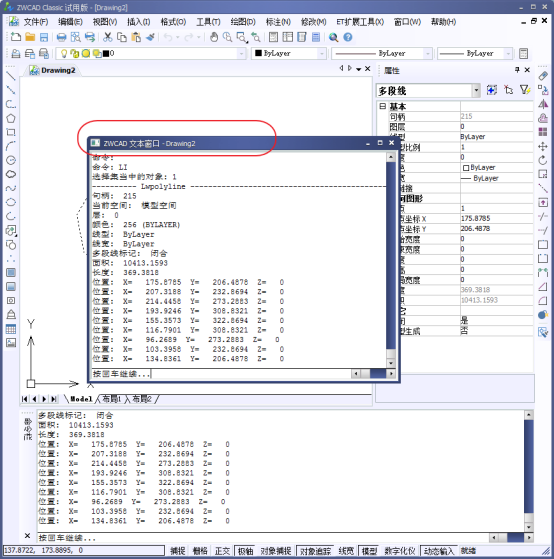Select the Pan hand tool
The width and height of the screenshot is (554, 559).
click(214, 37)
